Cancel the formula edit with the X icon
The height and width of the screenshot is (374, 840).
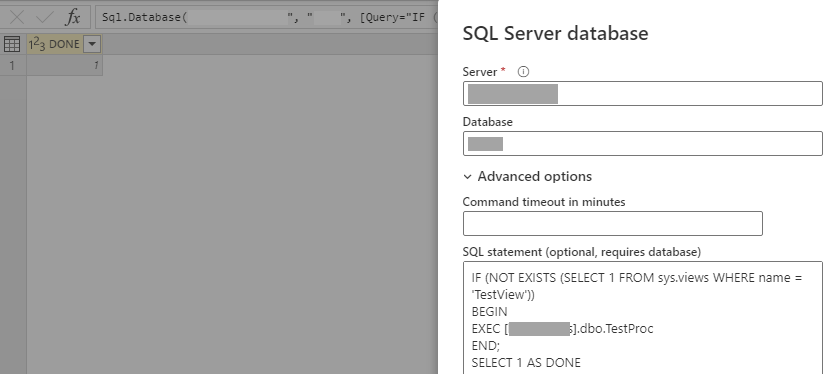[x=17, y=17]
